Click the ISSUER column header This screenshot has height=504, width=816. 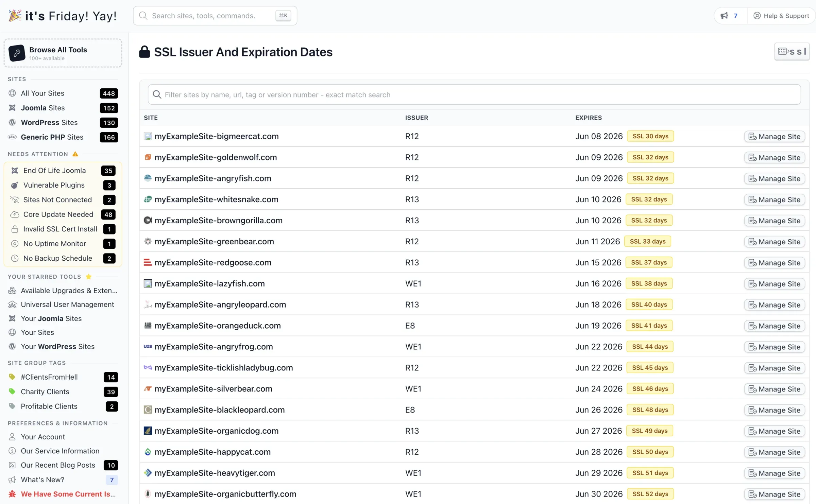417,118
